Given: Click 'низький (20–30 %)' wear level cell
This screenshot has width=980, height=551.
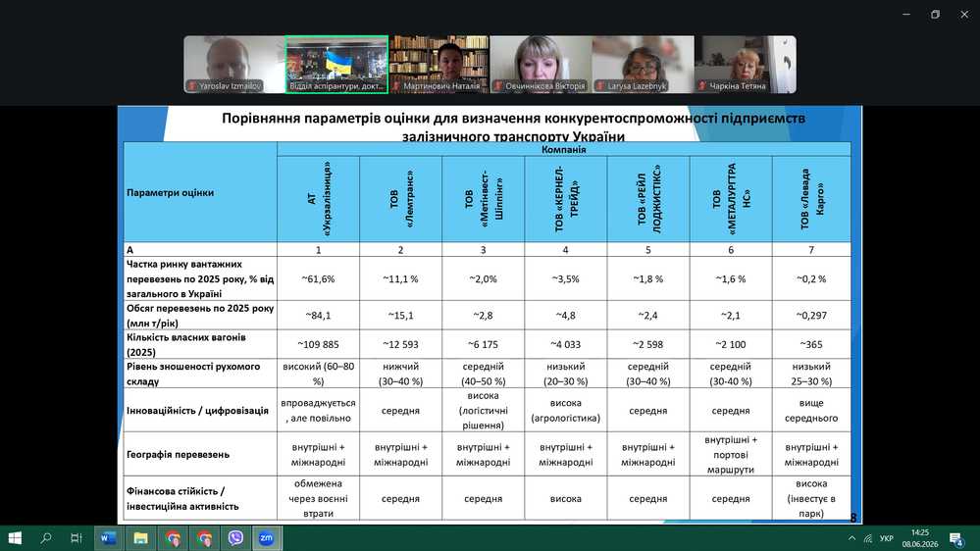Looking at the screenshot, I should click(x=566, y=374).
